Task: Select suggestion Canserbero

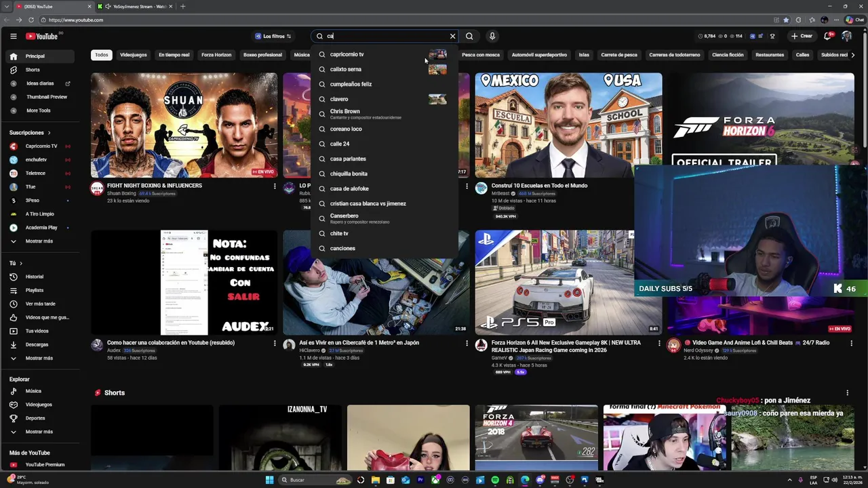Action: pyautogui.click(x=384, y=218)
